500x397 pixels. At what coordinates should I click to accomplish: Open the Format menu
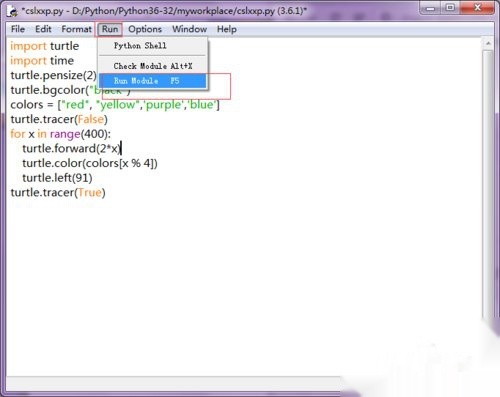[76, 29]
